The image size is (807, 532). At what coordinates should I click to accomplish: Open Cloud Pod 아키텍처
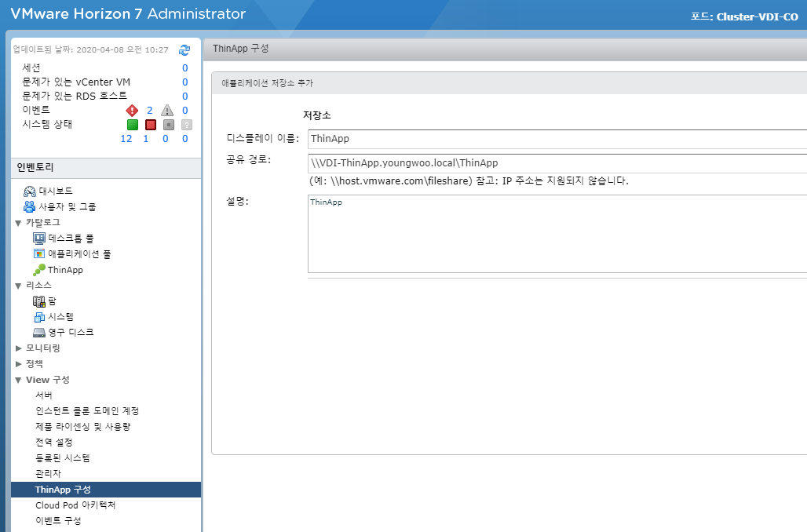75,505
